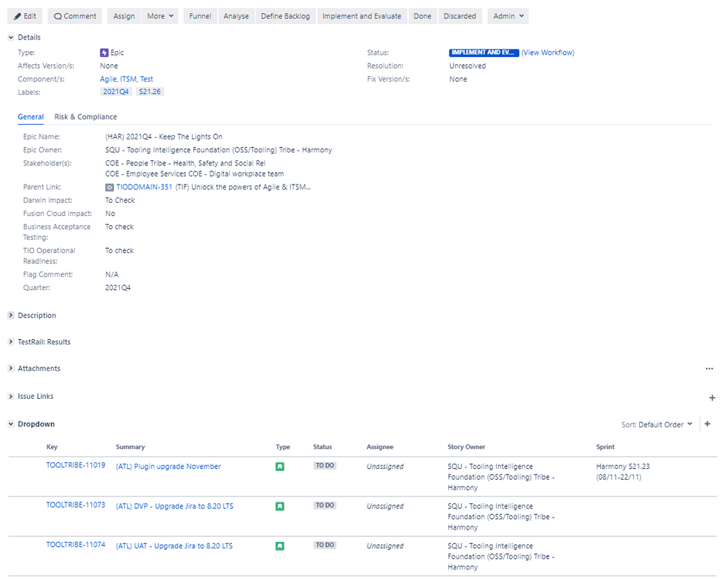Transition issue to Define Backlog
The width and height of the screenshot is (728, 579).
pyautogui.click(x=285, y=16)
